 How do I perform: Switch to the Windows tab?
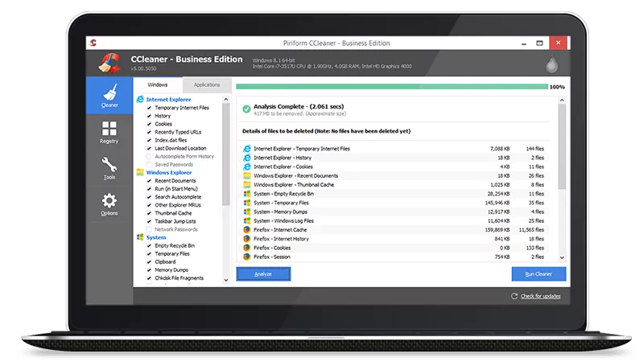[158, 84]
